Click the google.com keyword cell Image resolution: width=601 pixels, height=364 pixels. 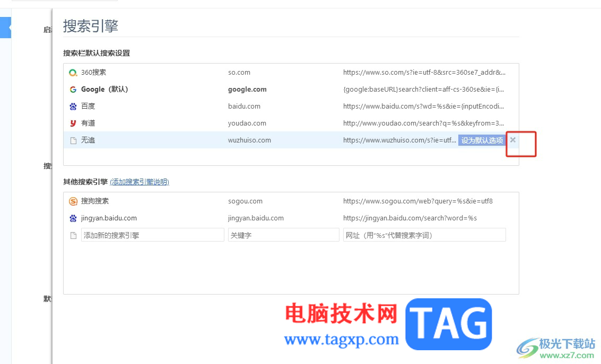tap(247, 89)
